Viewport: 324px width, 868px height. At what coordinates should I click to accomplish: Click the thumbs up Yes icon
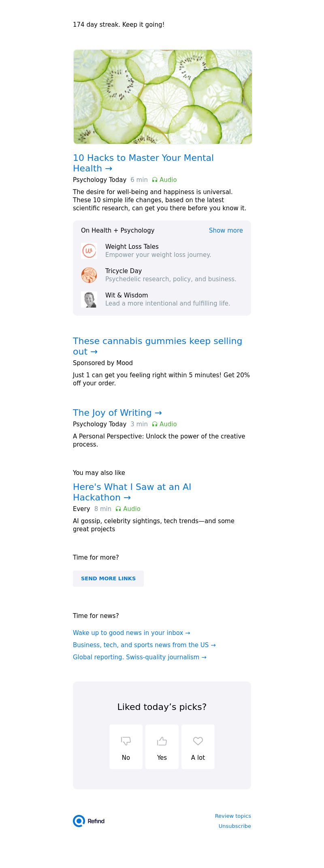point(162,741)
